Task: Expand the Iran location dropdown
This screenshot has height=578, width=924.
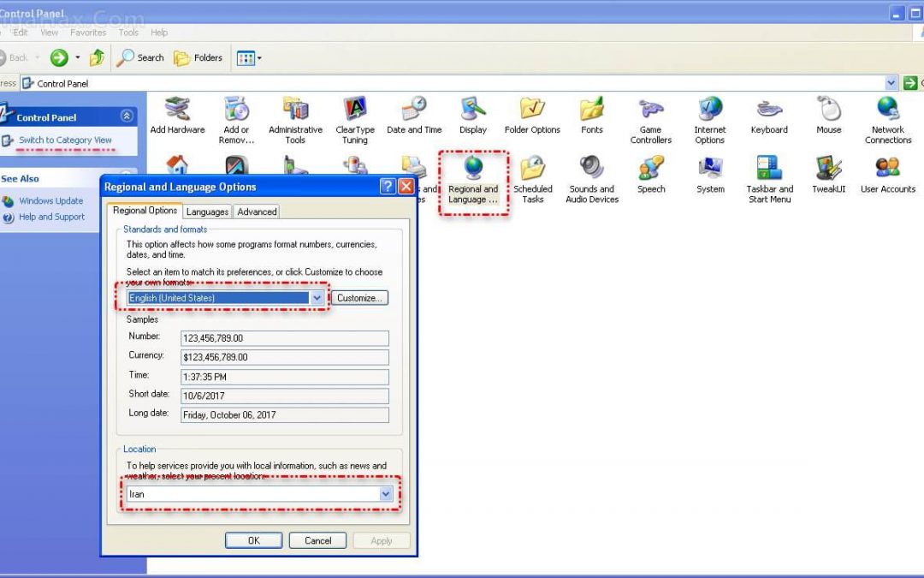Action: (x=386, y=494)
